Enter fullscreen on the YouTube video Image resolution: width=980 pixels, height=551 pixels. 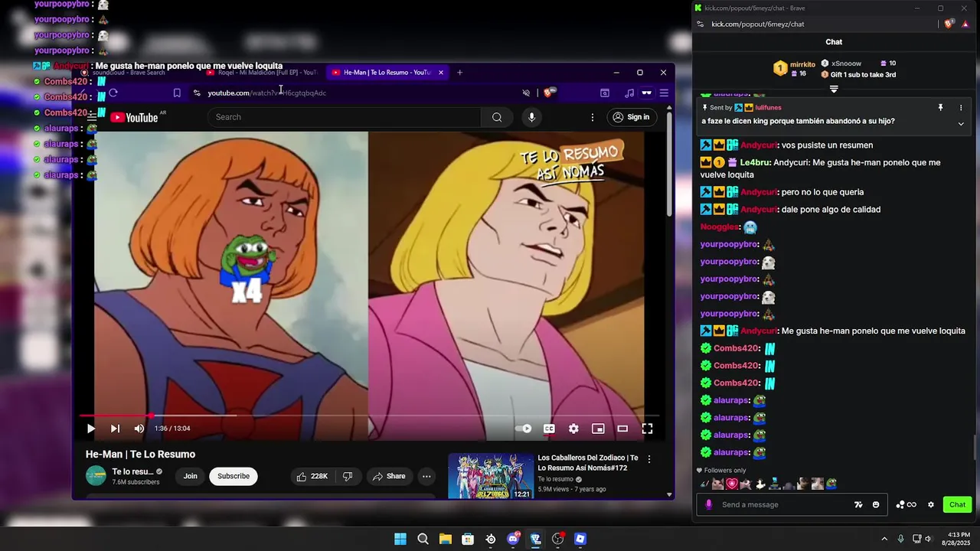click(x=647, y=429)
